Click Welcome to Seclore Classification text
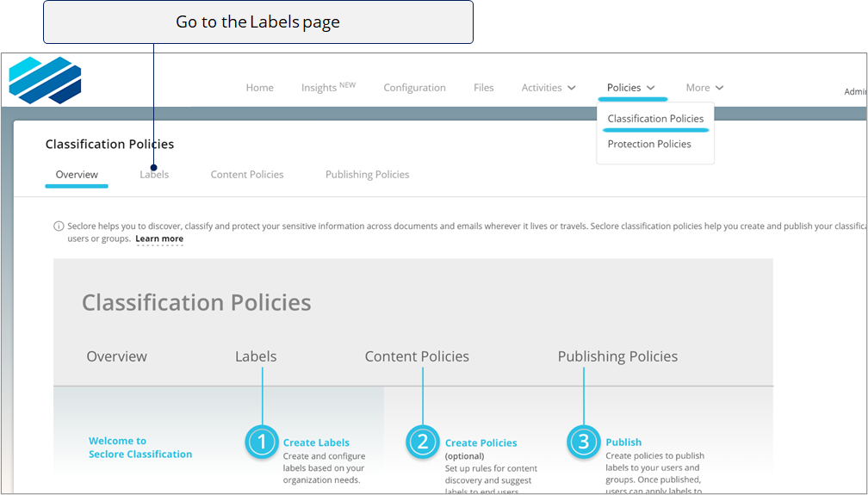 pyautogui.click(x=140, y=448)
